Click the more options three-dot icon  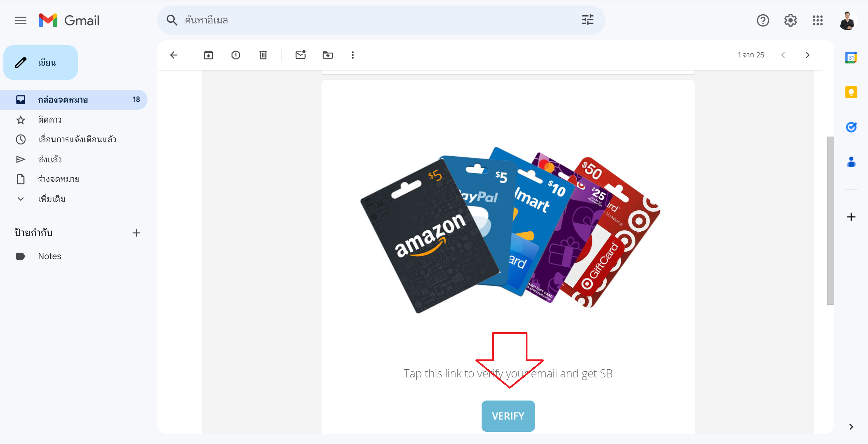[353, 55]
